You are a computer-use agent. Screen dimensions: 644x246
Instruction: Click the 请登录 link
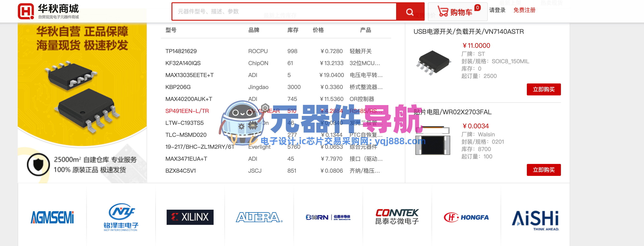(x=497, y=10)
